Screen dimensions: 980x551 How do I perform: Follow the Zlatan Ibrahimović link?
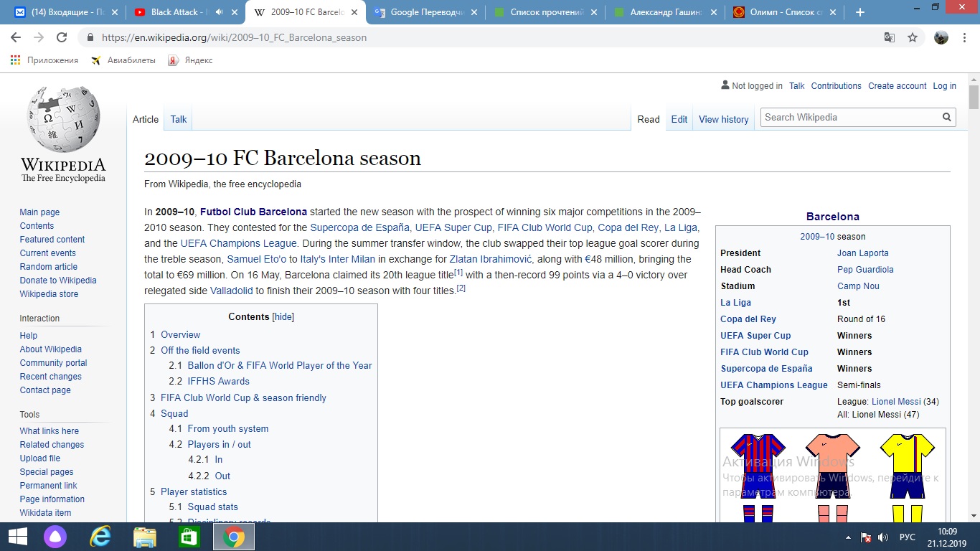491,259
